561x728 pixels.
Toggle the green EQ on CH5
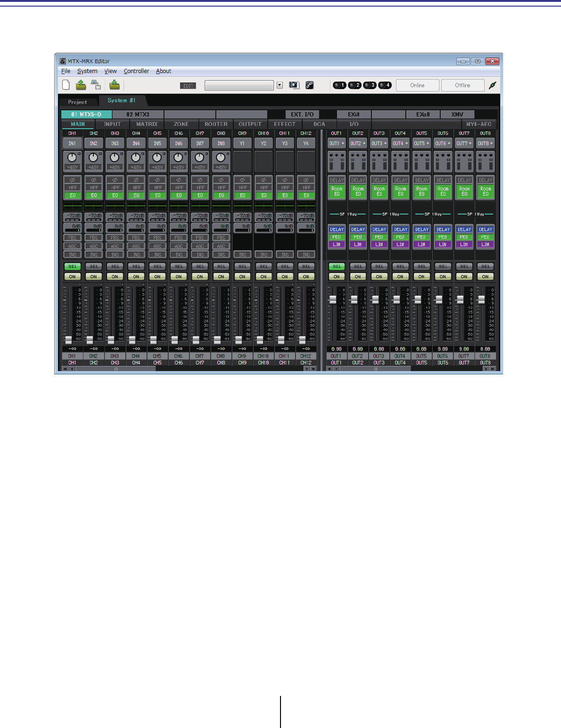(x=157, y=195)
